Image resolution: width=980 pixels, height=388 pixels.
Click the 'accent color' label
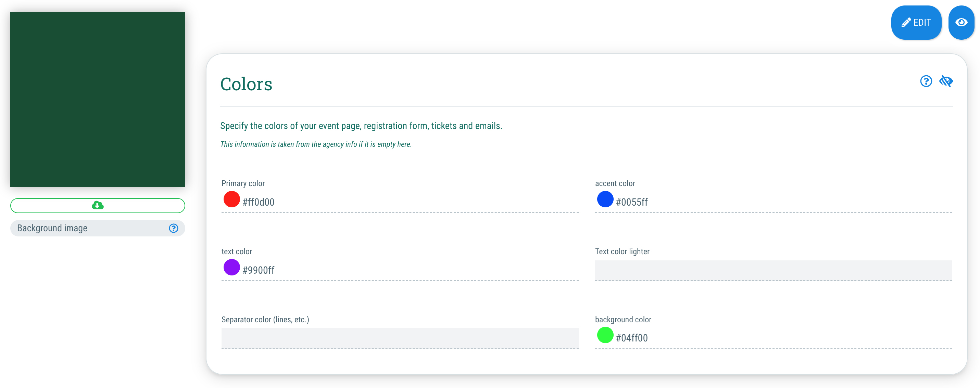(615, 183)
